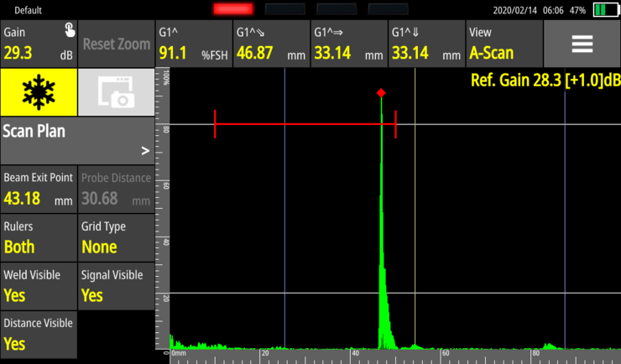Tap the freeze snowflake icon
The height and width of the screenshot is (364, 621).
pyautogui.click(x=39, y=92)
